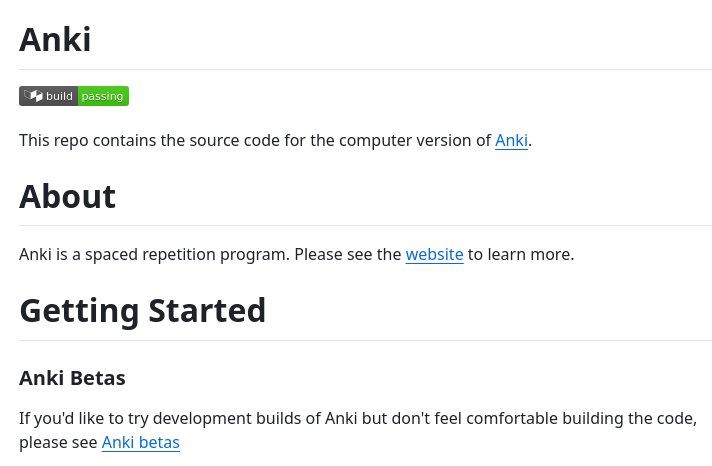Image resolution: width=712 pixels, height=466 pixels.
Task: Follow the "website" link to learn more
Action: 434,254
